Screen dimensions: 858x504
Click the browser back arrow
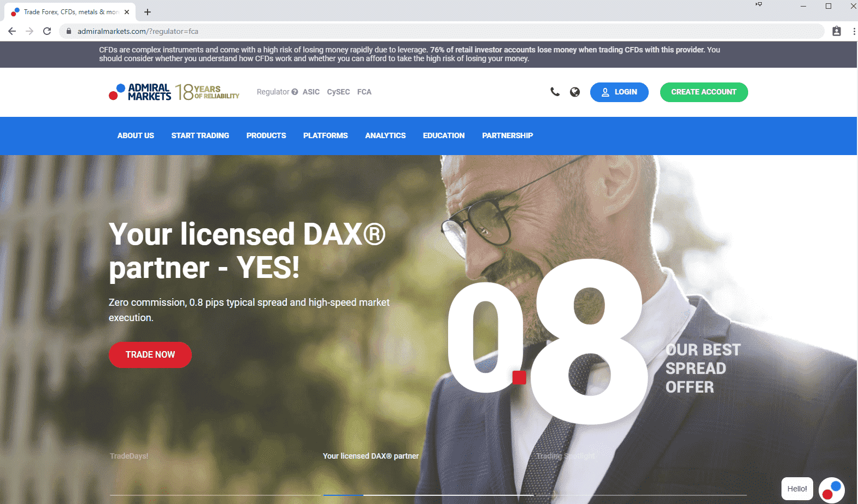(12, 31)
